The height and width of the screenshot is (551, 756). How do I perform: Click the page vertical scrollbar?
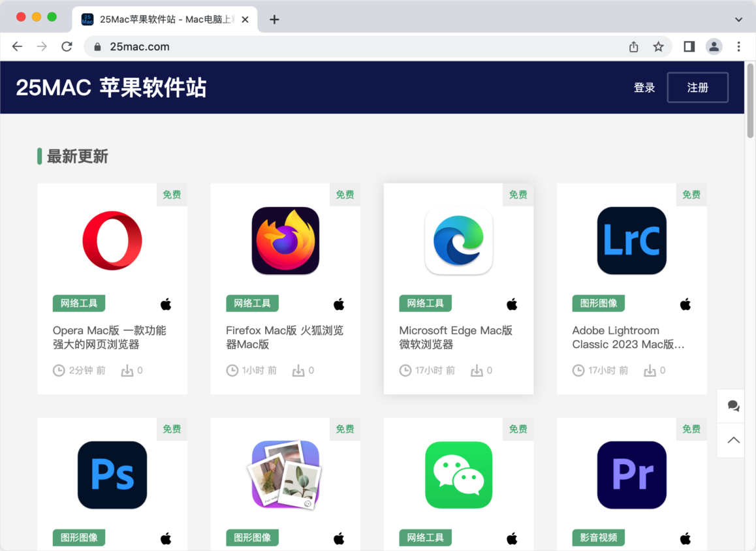[749, 100]
